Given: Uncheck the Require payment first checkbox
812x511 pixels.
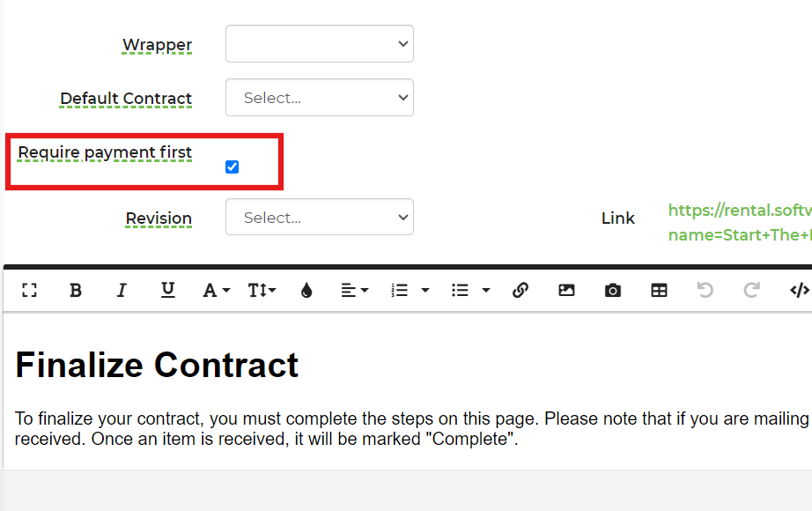Looking at the screenshot, I should [x=233, y=167].
